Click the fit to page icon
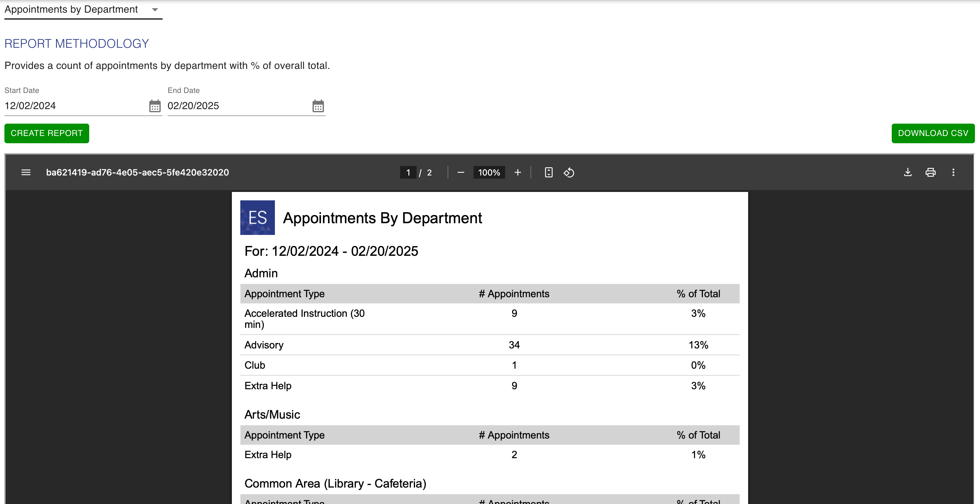 (x=548, y=172)
